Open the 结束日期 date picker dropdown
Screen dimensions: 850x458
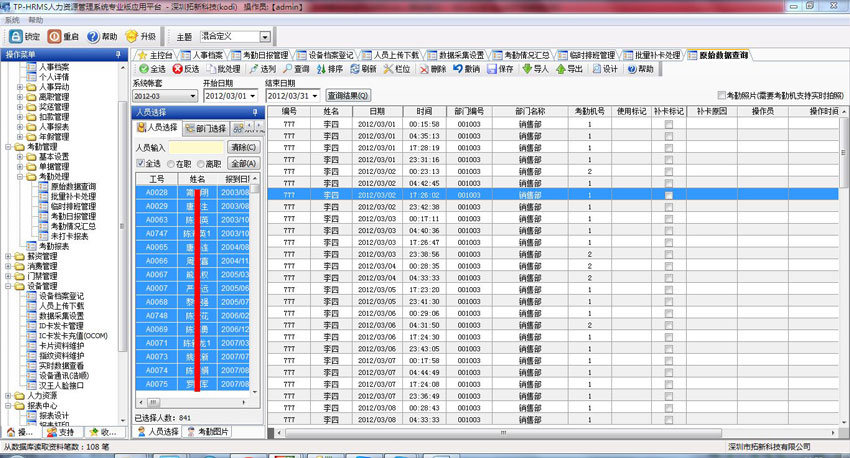315,96
